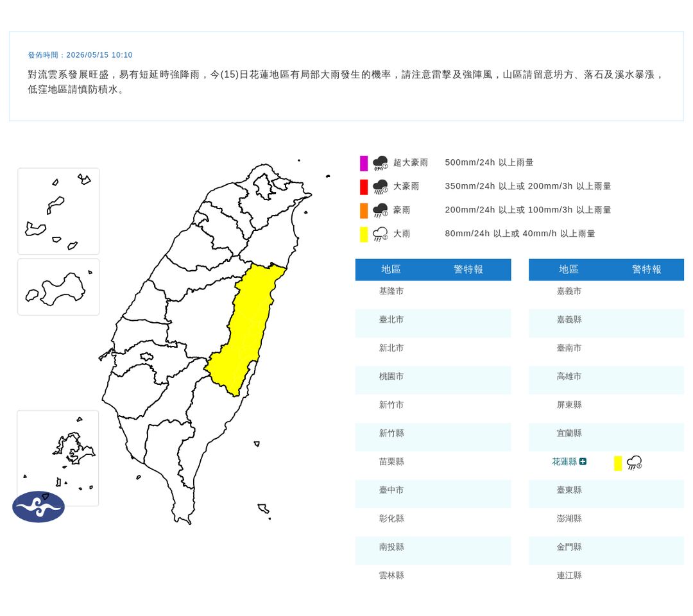Open the 花蓮縣 link

click(x=565, y=461)
